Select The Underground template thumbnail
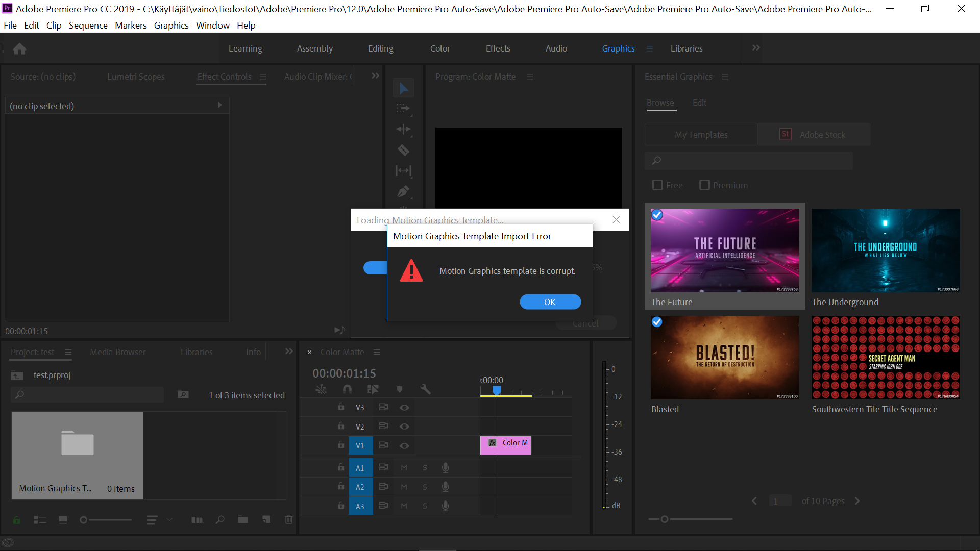Image resolution: width=980 pixels, height=551 pixels. pos(886,251)
